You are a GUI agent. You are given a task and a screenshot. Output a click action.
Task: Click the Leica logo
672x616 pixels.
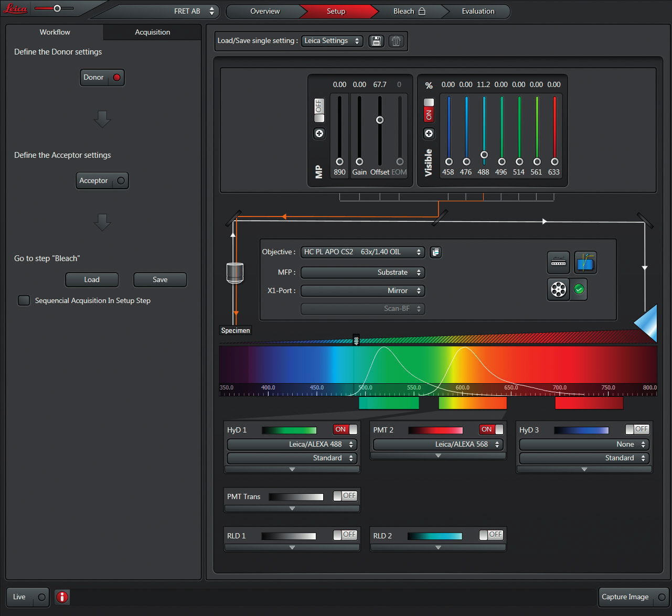tap(16, 9)
